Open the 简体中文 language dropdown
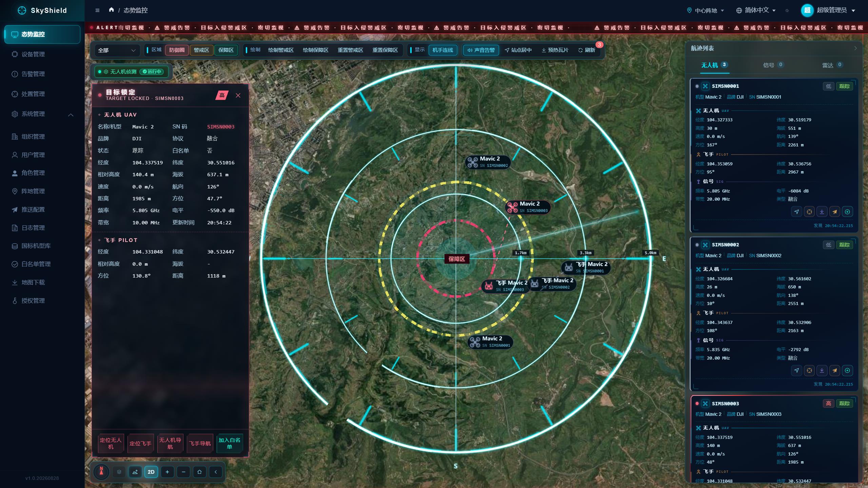Screen dimensions: 868x488 pyautogui.click(x=755, y=11)
